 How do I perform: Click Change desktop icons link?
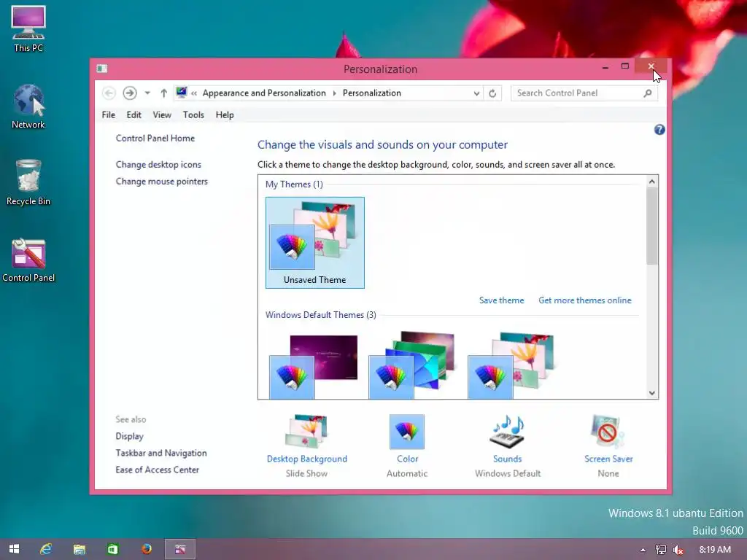(x=158, y=164)
